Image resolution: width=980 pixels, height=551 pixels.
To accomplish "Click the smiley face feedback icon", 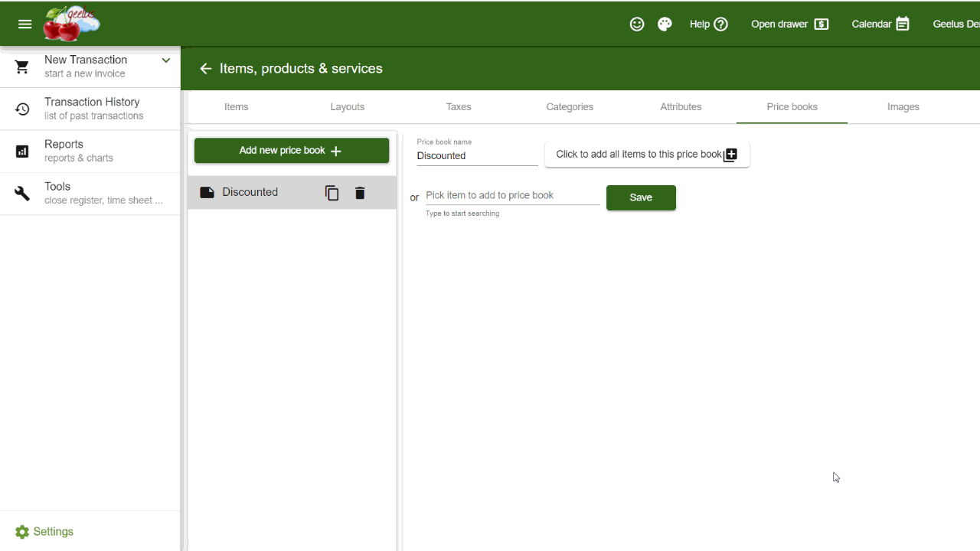I will 636,24.
